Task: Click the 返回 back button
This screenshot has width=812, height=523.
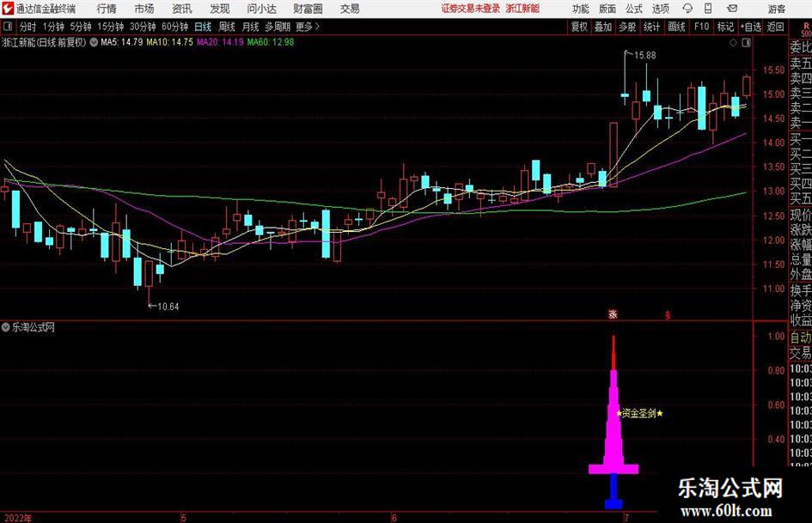Action: pos(775,27)
